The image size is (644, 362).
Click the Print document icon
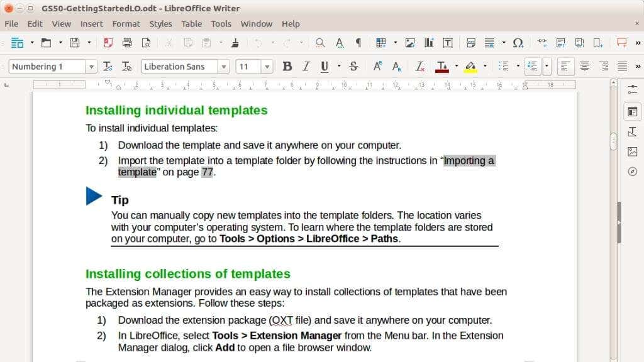[127, 43]
